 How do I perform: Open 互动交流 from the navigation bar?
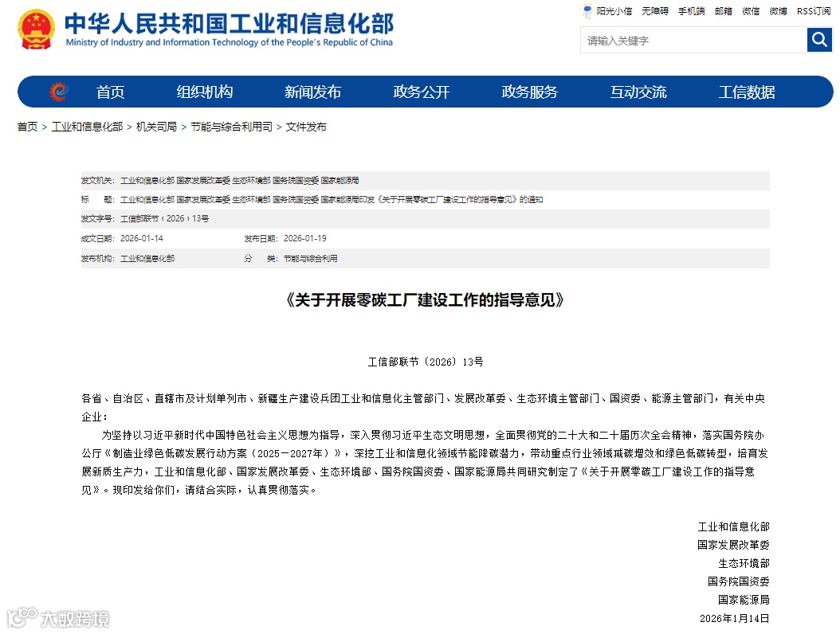click(638, 92)
